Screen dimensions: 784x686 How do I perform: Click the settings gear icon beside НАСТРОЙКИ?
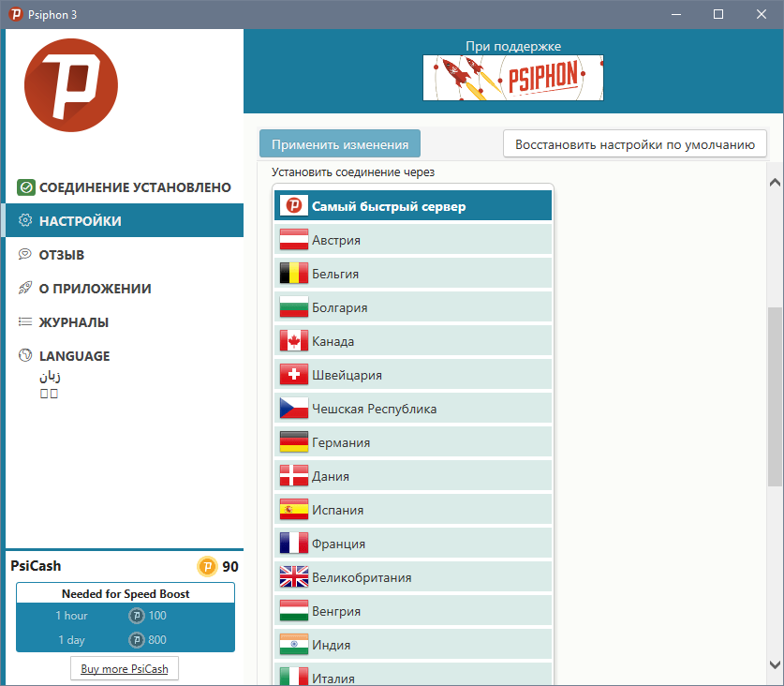coord(25,220)
